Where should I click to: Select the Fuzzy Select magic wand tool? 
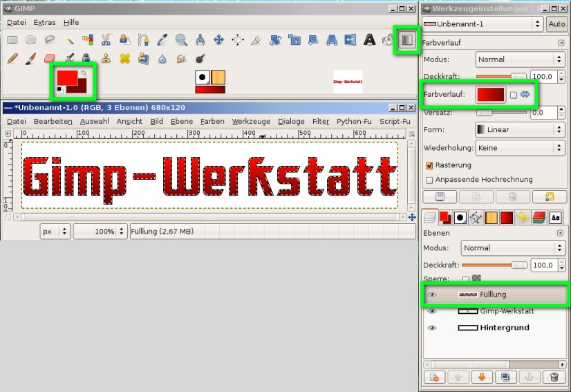[69, 39]
